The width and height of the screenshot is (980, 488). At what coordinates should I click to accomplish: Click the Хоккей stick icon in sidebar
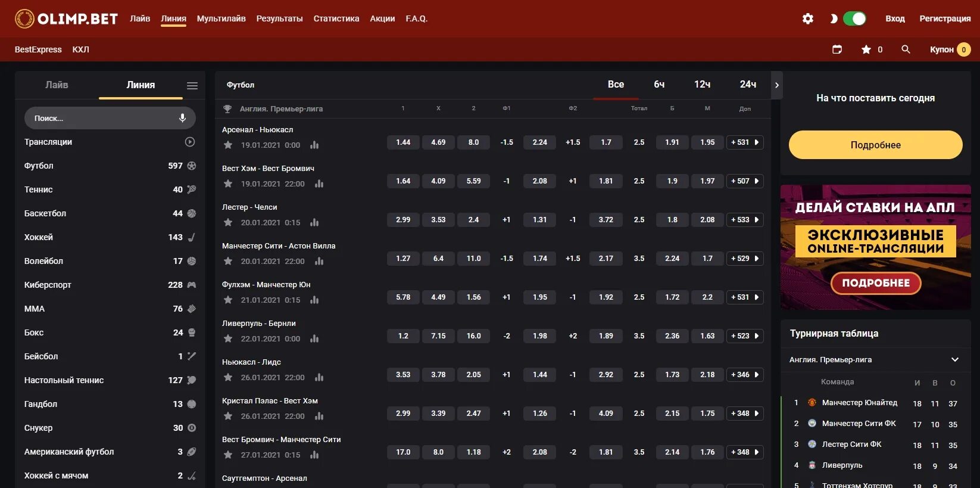[x=192, y=237]
